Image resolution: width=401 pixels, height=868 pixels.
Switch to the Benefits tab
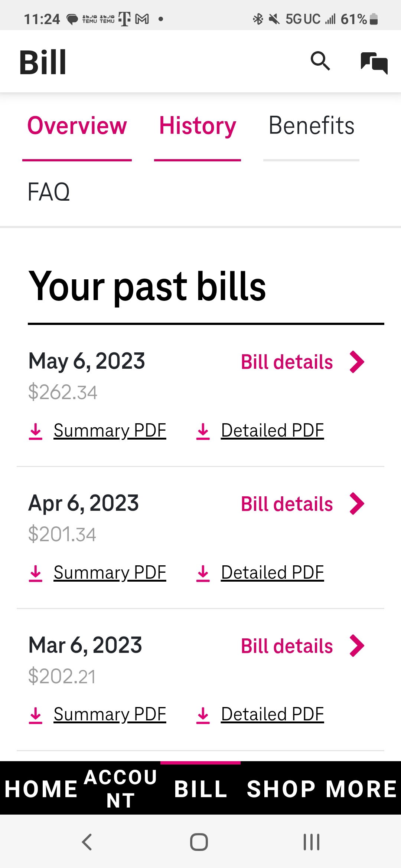[311, 126]
